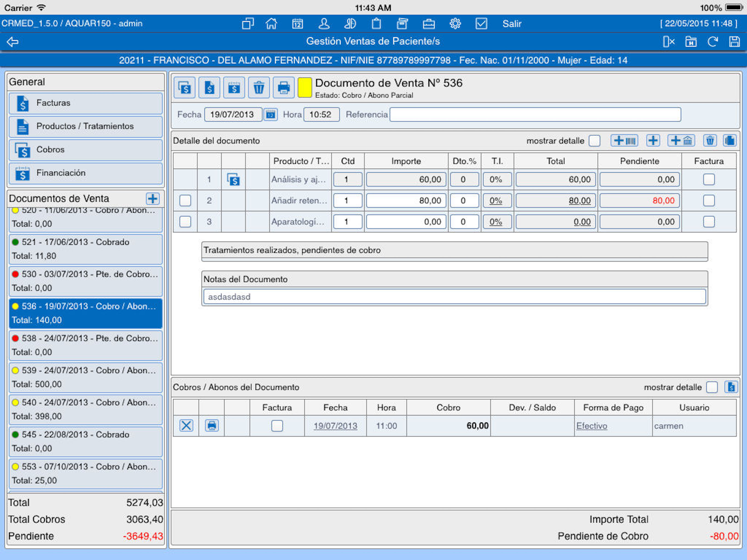Open T.I. 0% selector in row 2
Screen dimensions: 747x560
[x=496, y=201]
